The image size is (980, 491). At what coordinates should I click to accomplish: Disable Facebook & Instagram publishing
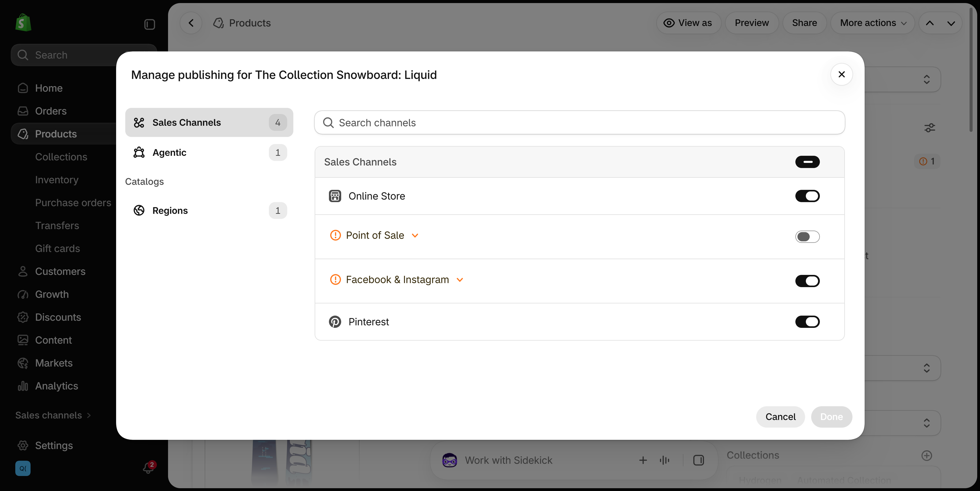tap(807, 281)
